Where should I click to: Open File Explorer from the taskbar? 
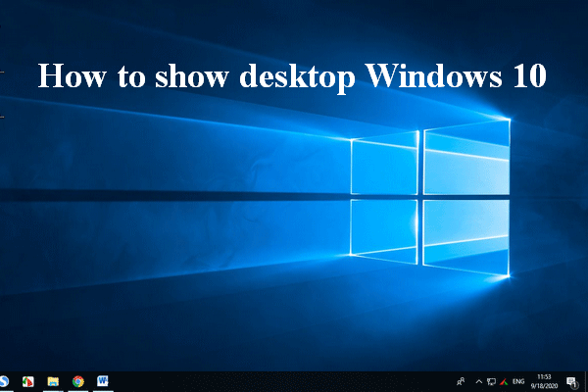[x=53, y=381]
